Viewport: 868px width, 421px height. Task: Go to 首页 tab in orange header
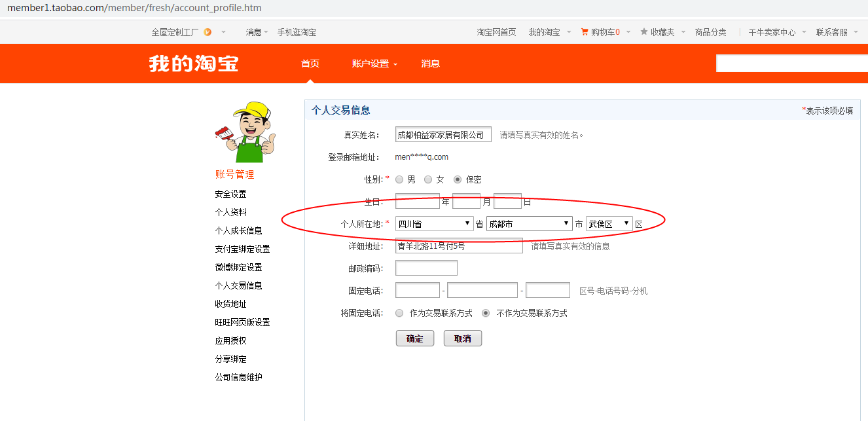click(310, 64)
